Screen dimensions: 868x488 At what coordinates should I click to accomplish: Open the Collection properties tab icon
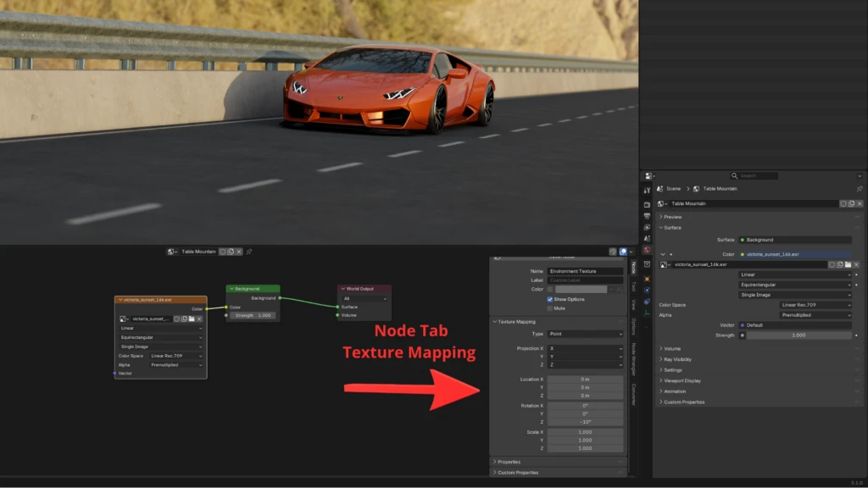[x=647, y=264]
